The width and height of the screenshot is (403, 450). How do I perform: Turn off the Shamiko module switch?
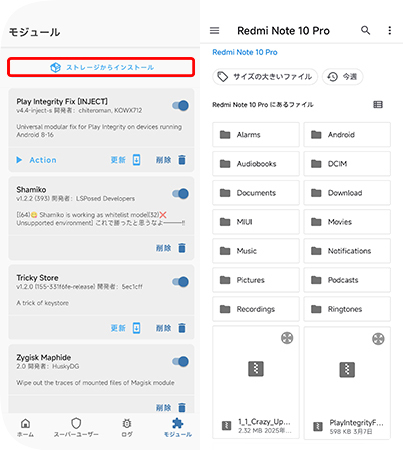[180, 194]
